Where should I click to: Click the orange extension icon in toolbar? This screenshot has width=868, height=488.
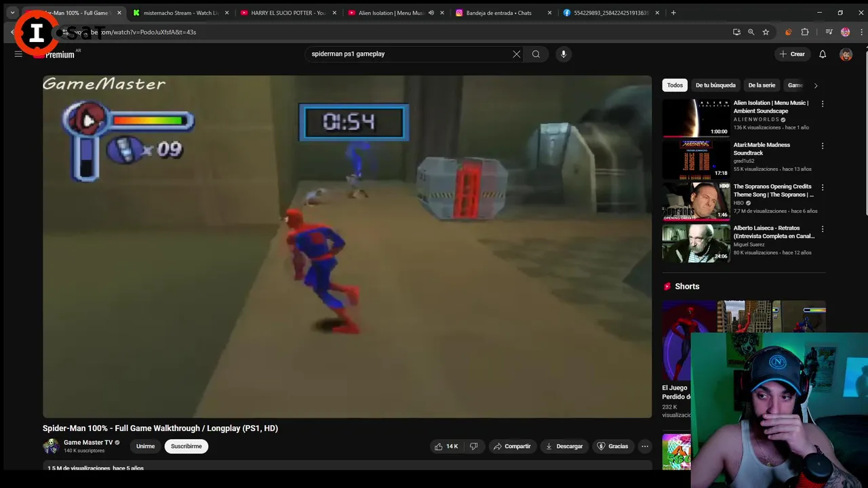[x=788, y=32]
